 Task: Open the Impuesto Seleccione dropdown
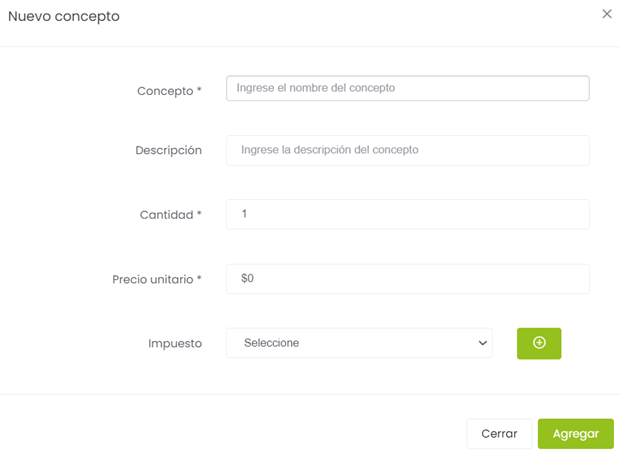tap(359, 343)
